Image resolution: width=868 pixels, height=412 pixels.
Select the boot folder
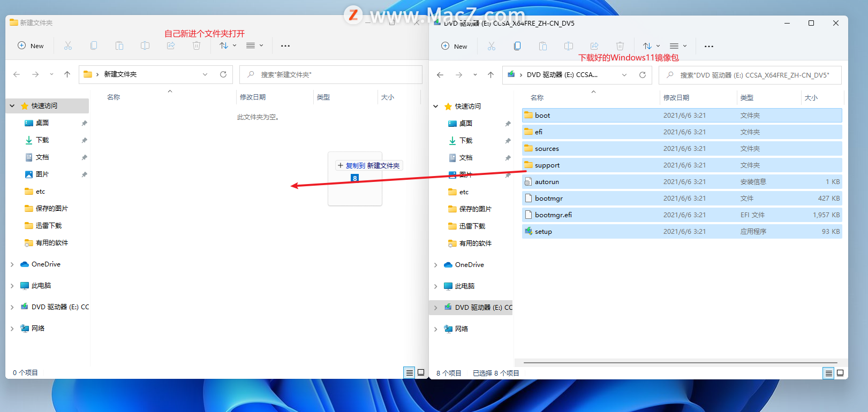click(682, 116)
